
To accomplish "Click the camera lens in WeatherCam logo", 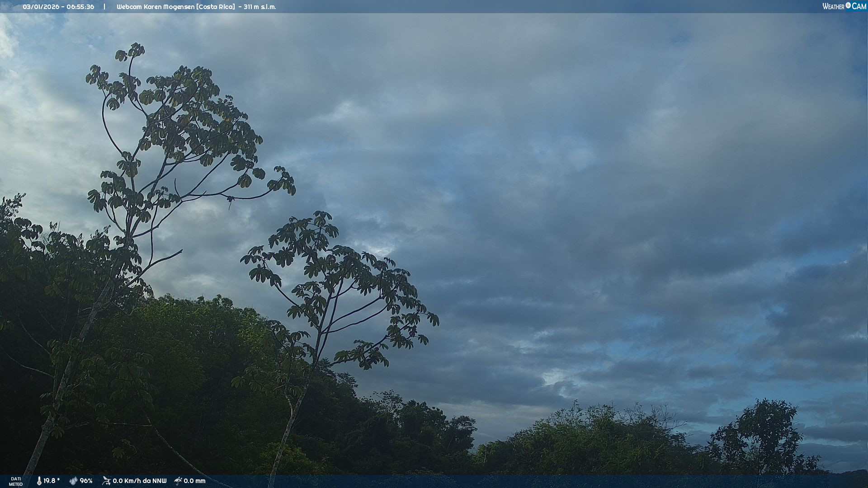I will click(x=848, y=5).
